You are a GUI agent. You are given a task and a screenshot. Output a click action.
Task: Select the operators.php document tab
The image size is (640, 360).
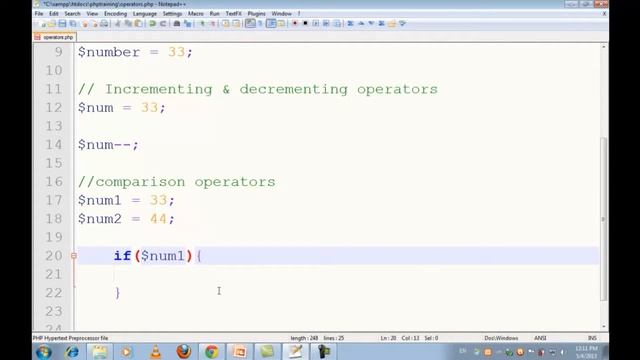click(55, 37)
